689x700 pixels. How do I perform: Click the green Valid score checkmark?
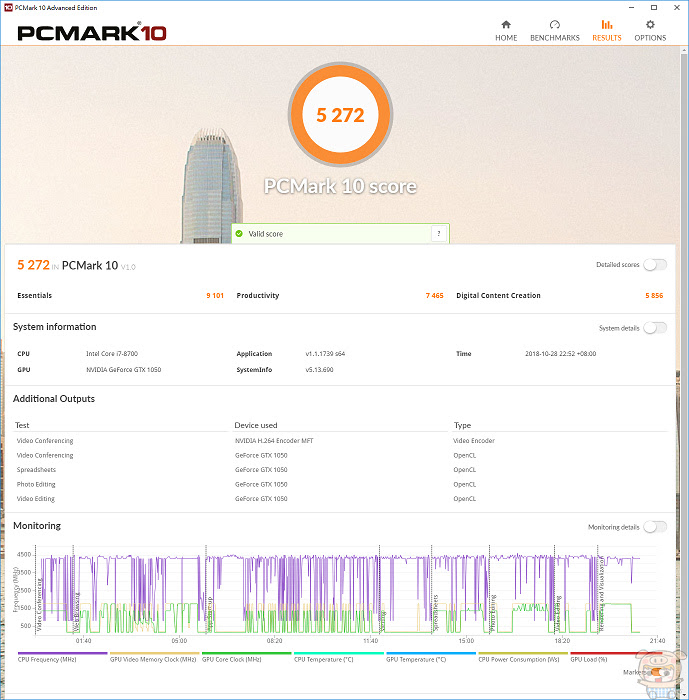(239, 233)
